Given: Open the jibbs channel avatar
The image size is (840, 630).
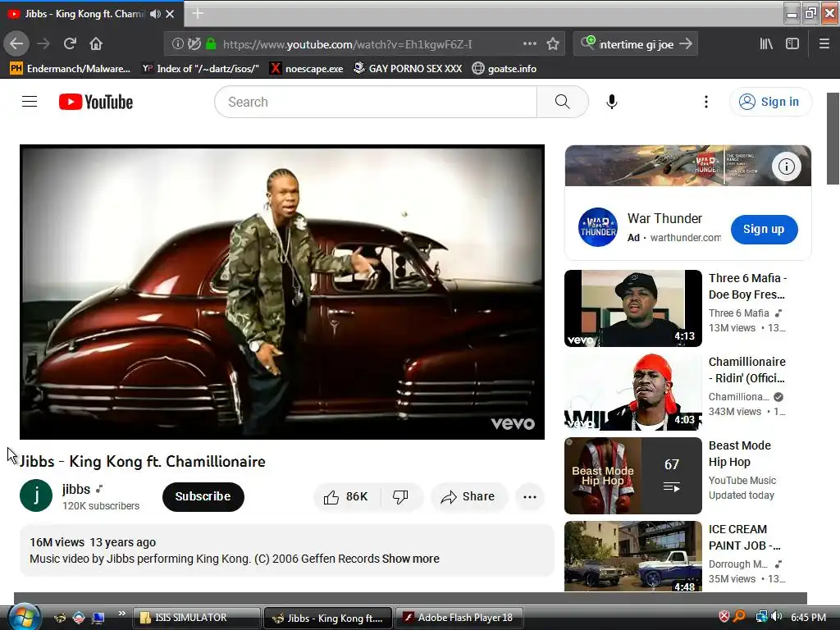Looking at the screenshot, I should point(36,495).
